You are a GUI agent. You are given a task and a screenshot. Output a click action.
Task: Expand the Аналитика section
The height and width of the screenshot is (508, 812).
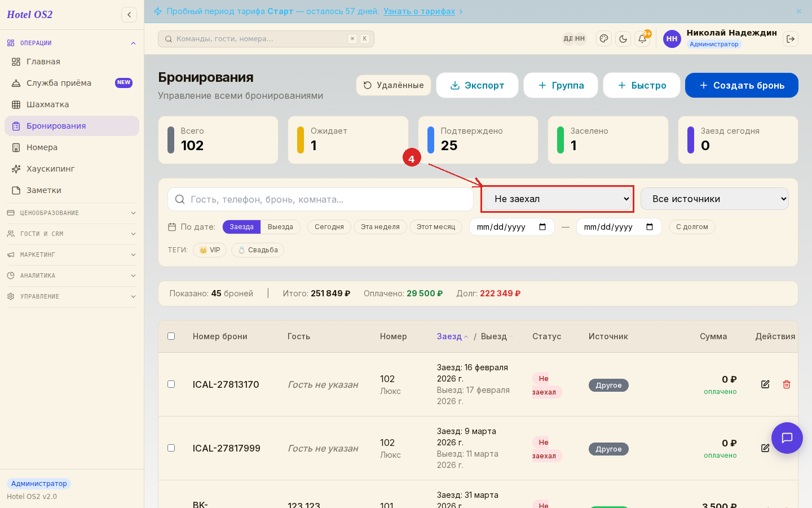[x=72, y=275]
